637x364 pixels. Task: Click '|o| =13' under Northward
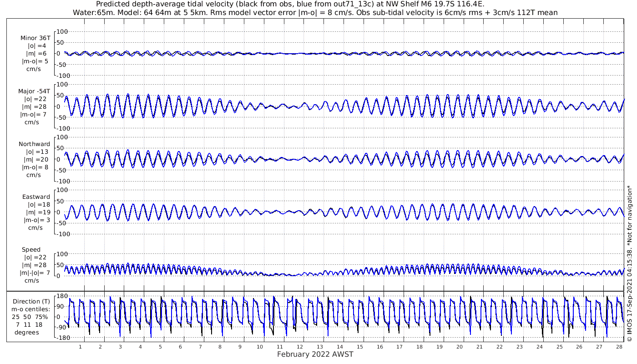pyautogui.click(x=36, y=152)
